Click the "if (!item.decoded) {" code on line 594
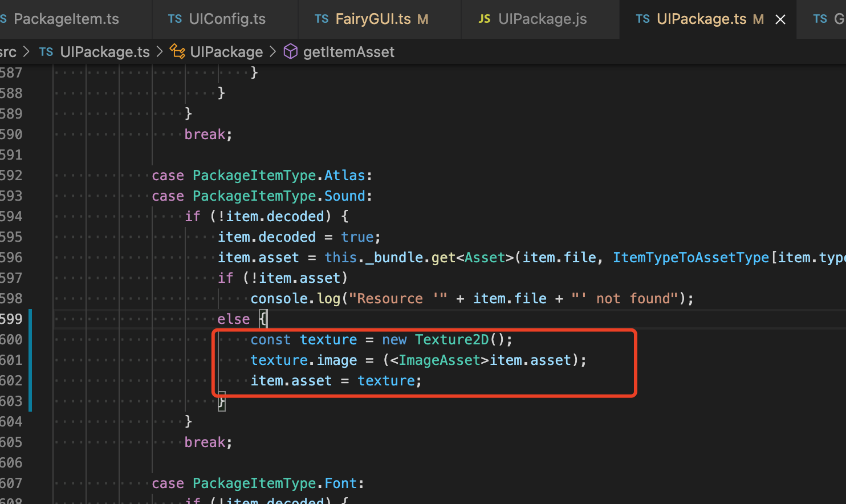The height and width of the screenshot is (504, 846). pos(267,216)
